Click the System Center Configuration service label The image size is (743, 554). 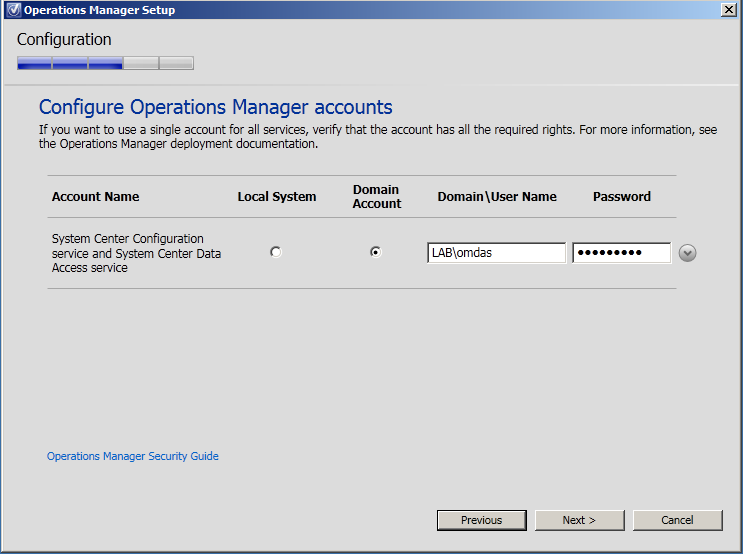tap(136, 253)
